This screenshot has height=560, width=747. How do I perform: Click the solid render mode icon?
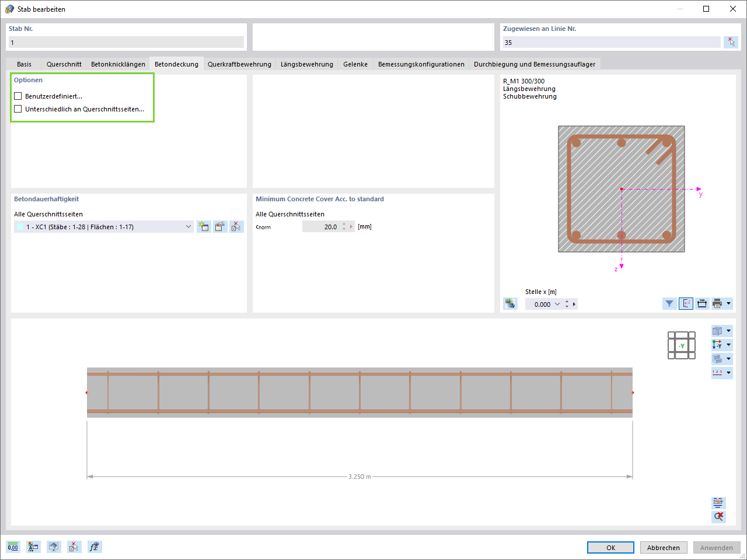tap(718, 359)
